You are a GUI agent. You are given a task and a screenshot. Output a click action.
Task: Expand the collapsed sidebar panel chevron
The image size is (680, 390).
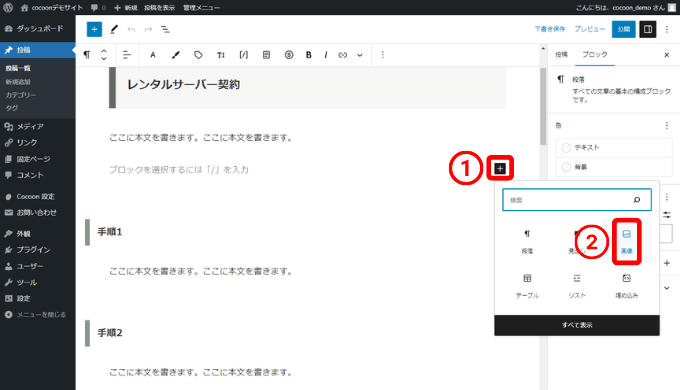tap(667, 288)
